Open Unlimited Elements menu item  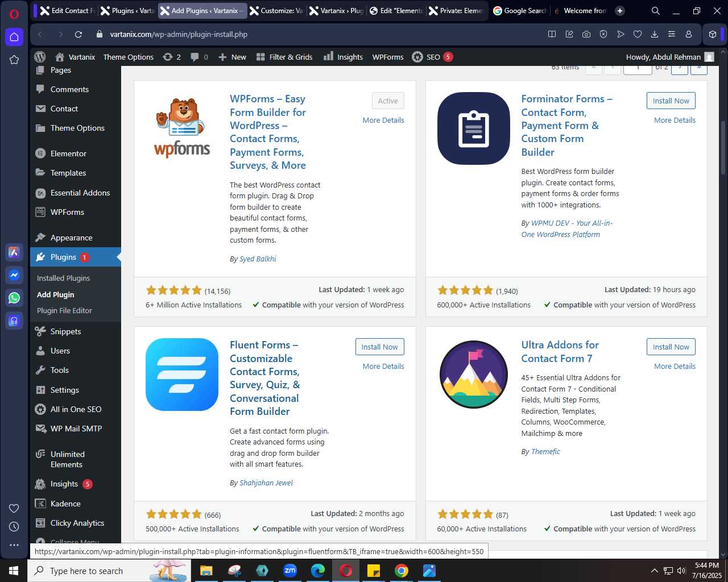point(75,459)
